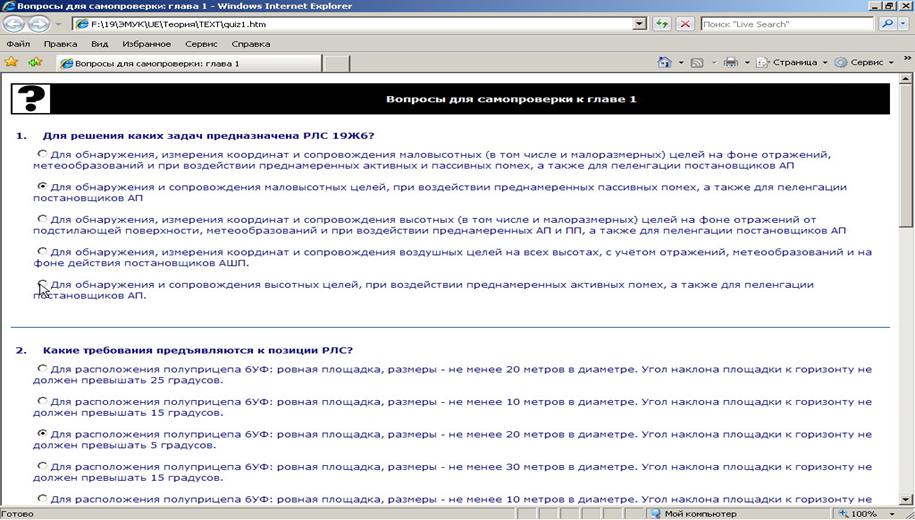This screenshot has height=520, width=915.
Task: Select first answer option for question 1
Action: pos(42,154)
